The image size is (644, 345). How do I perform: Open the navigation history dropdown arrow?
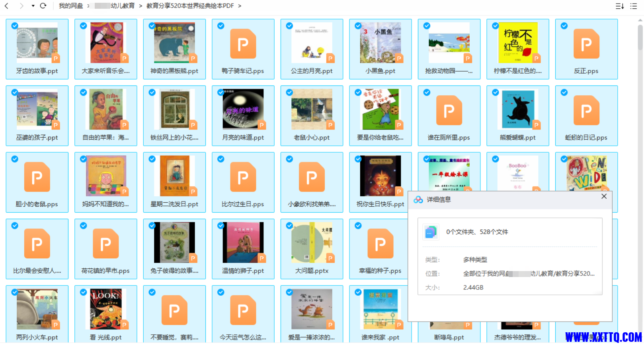33,6
